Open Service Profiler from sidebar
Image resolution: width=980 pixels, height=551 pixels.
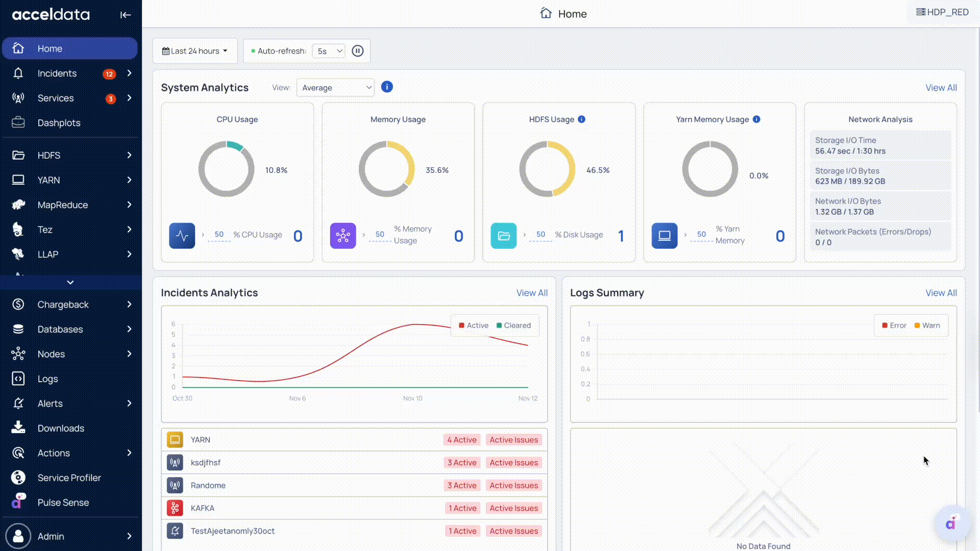pos(69,478)
